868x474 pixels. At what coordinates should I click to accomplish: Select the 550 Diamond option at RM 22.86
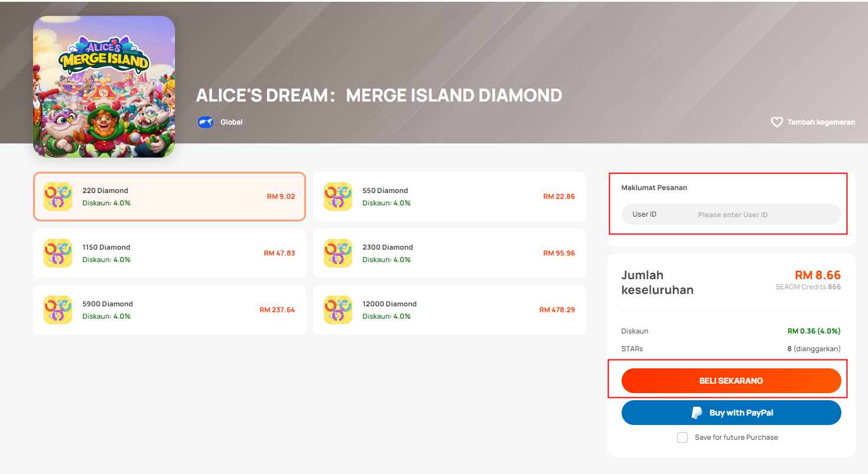[450, 197]
